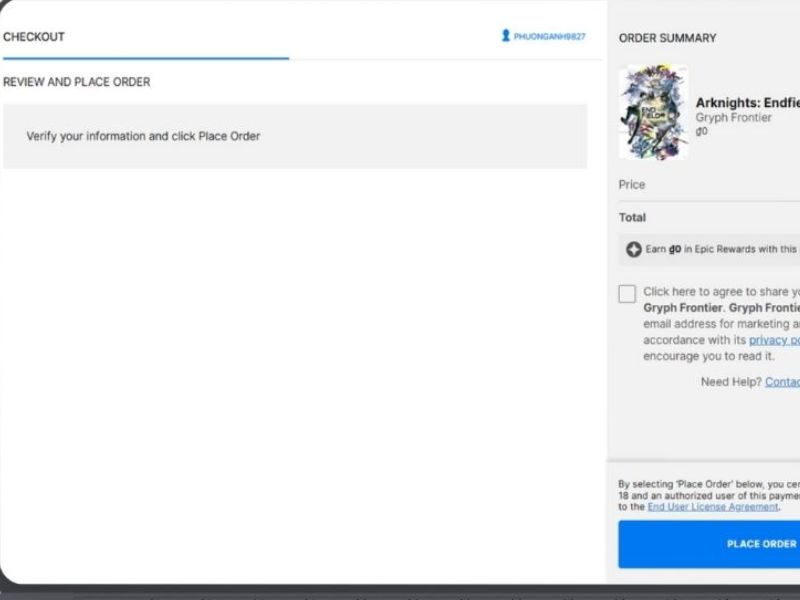
Task: Open the Contact help link
Action: point(782,382)
